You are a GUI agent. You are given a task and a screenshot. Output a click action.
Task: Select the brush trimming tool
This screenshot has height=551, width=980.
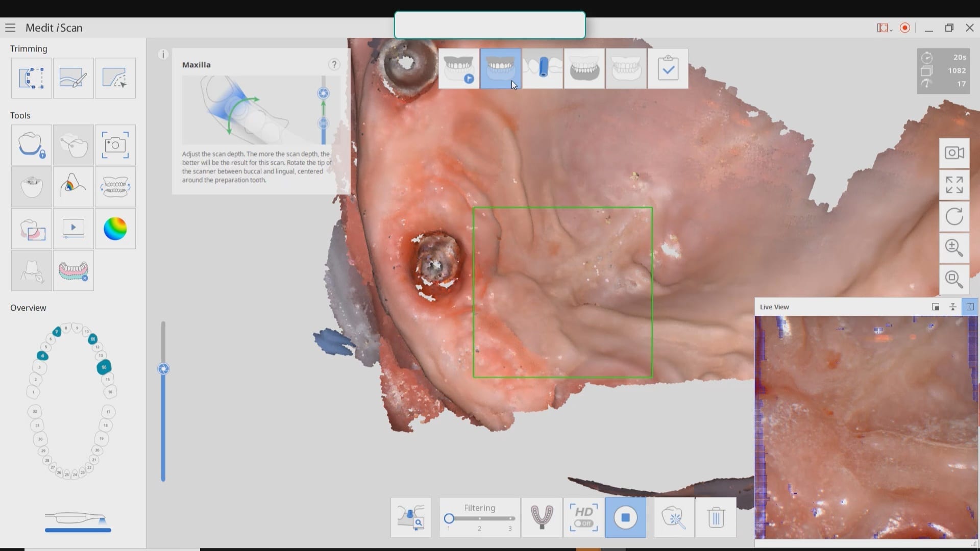click(x=73, y=78)
